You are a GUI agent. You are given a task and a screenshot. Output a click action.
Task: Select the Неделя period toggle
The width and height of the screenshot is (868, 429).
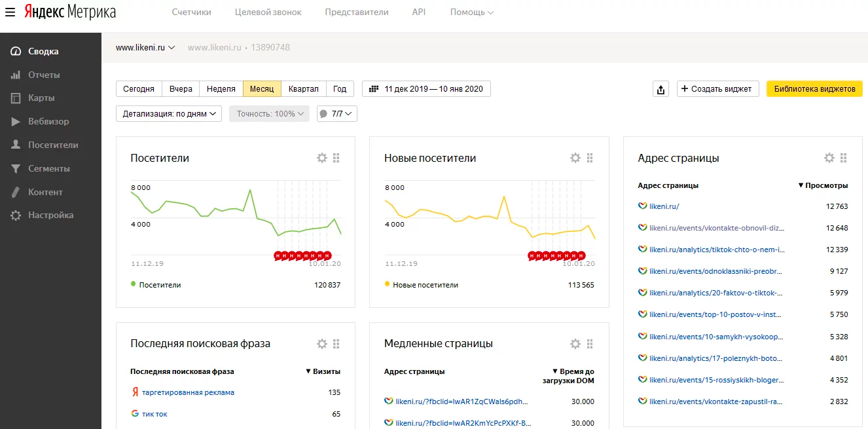coord(221,89)
